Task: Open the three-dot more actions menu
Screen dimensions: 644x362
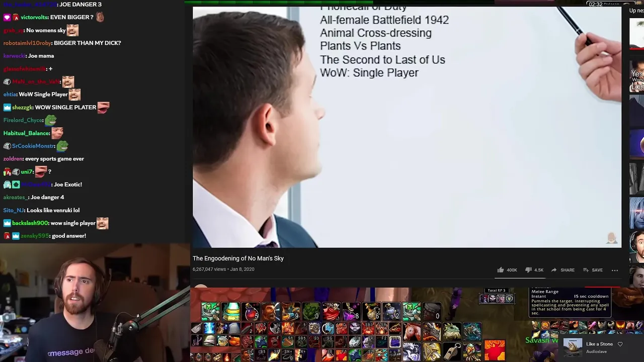Action: 615,270
